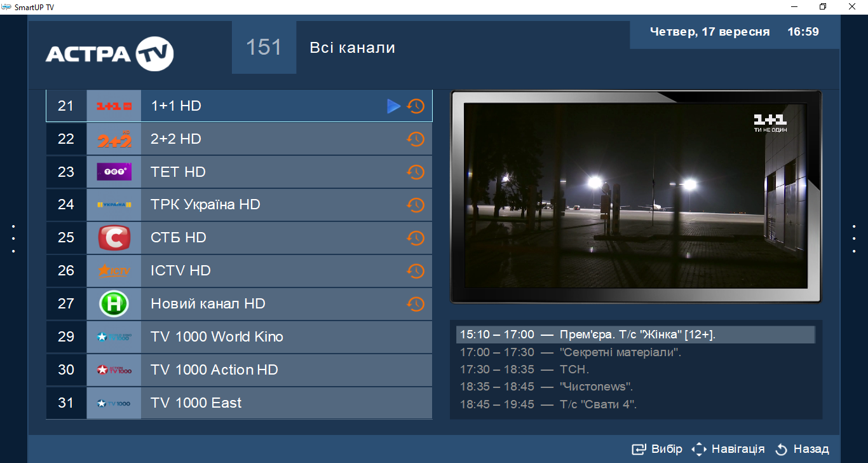
Task: Click channel number 31
Action: pyautogui.click(x=66, y=403)
